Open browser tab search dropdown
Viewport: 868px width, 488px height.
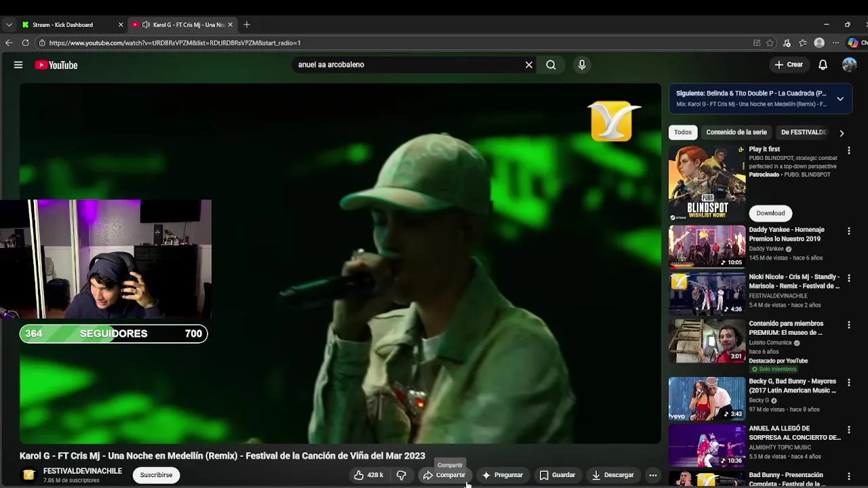9,24
